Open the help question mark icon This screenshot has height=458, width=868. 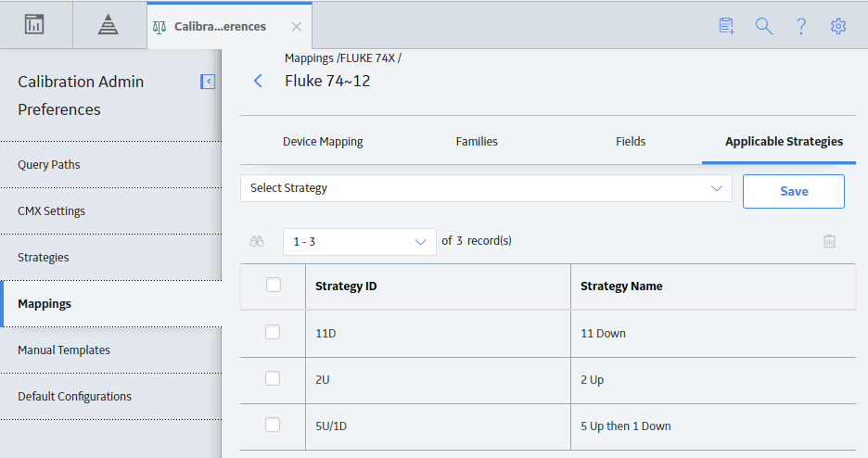[801, 26]
